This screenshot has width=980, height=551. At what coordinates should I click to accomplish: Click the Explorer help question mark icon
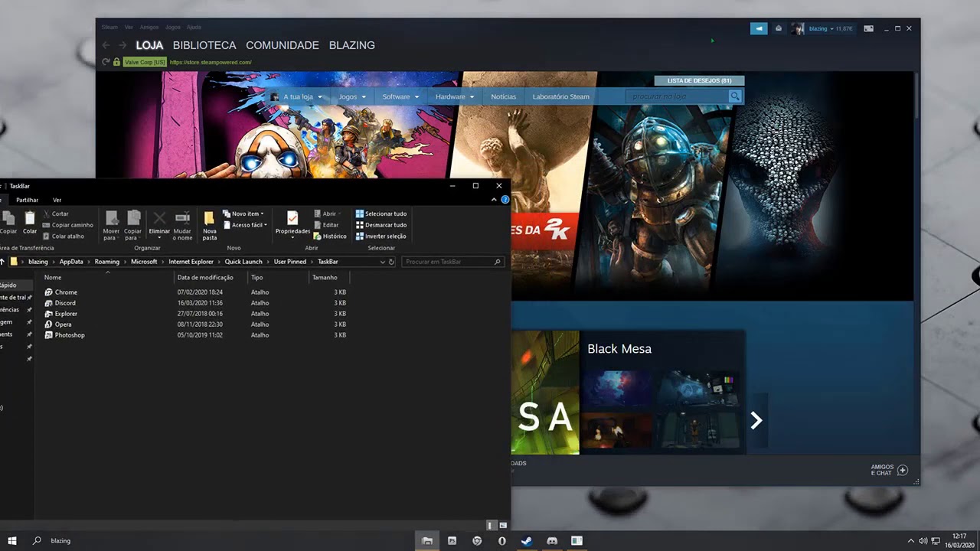point(505,200)
